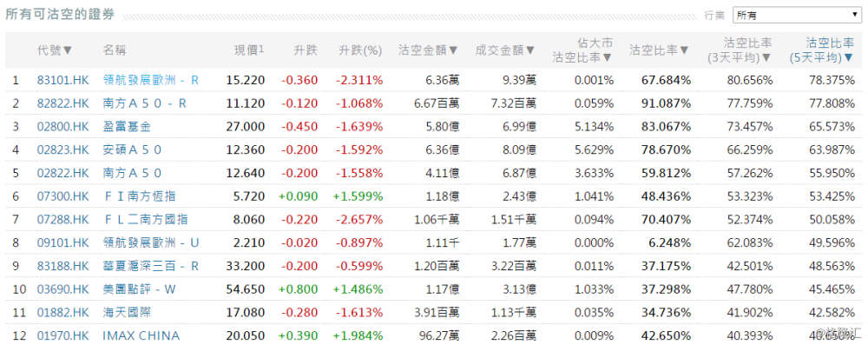Open stock code 01882.HK link

pyautogui.click(x=62, y=312)
